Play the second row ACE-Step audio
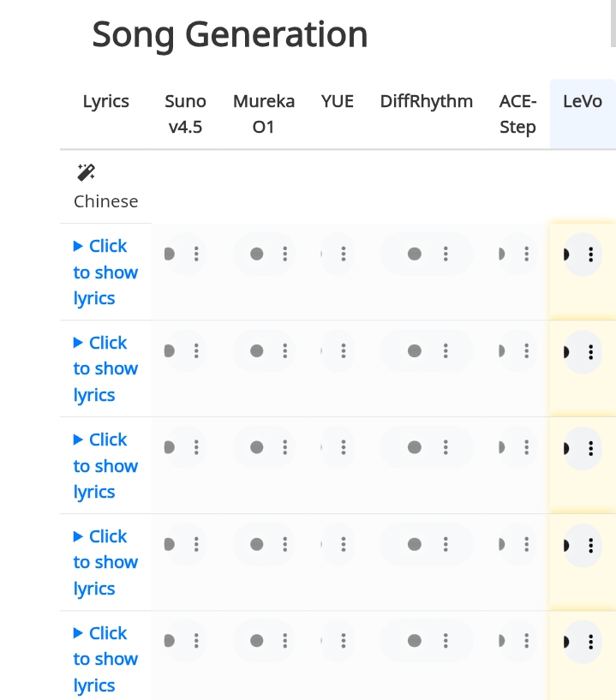The image size is (616, 700). [x=502, y=351]
